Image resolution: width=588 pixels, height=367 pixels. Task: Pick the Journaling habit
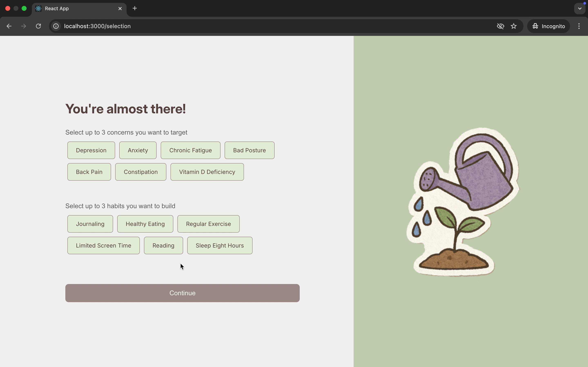pyautogui.click(x=90, y=224)
